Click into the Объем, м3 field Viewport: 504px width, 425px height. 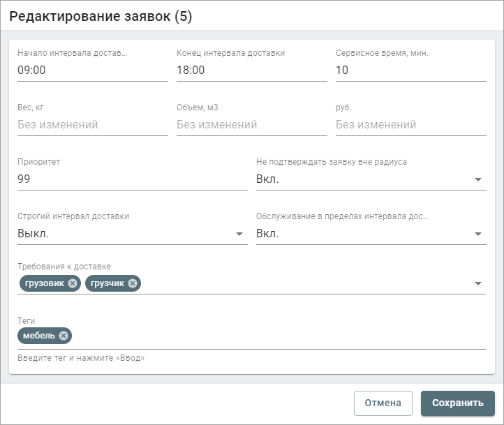[252, 125]
